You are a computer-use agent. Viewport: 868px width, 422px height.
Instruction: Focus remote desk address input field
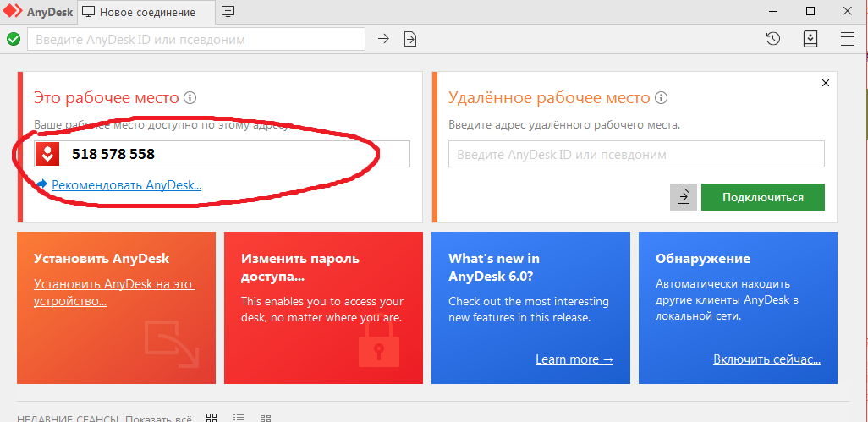click(636, 154)
